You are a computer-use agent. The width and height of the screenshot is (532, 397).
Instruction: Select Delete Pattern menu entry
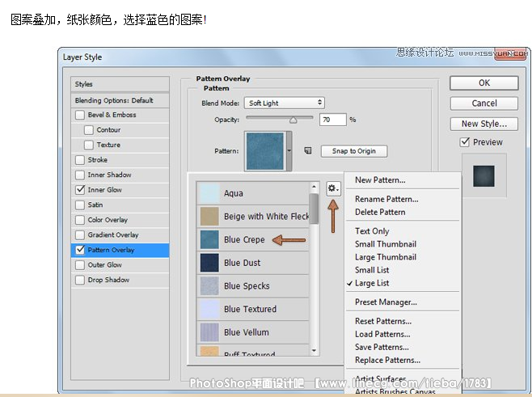tap(380, 212)
